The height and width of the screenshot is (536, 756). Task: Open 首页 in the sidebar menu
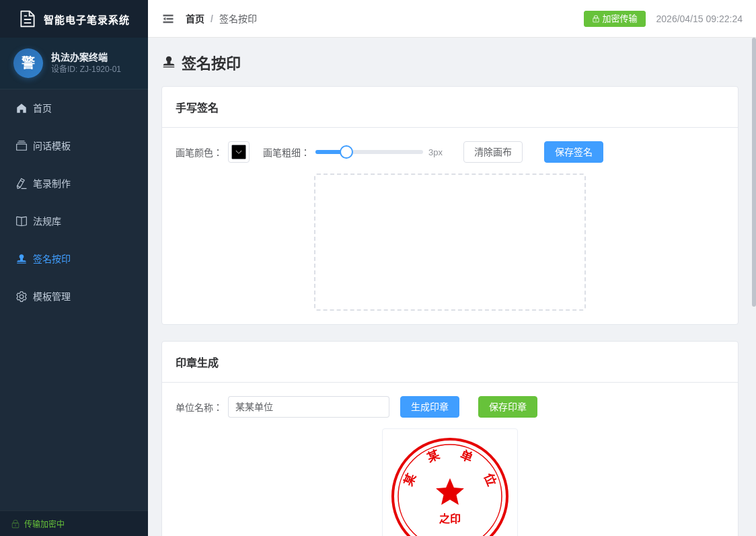pos(74,108)
